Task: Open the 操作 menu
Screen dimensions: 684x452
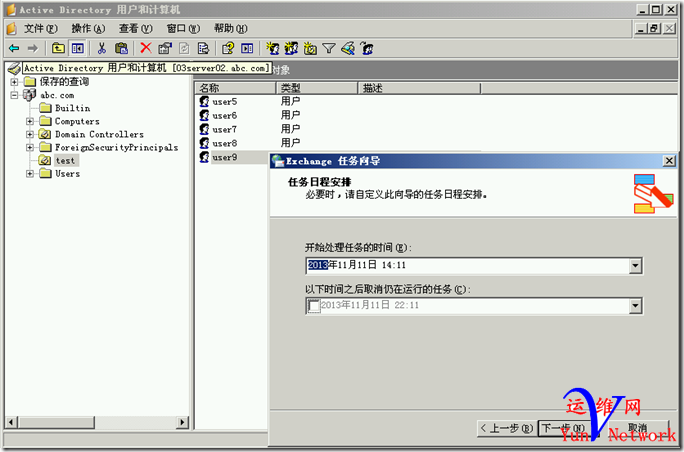Action: (88, 29)
